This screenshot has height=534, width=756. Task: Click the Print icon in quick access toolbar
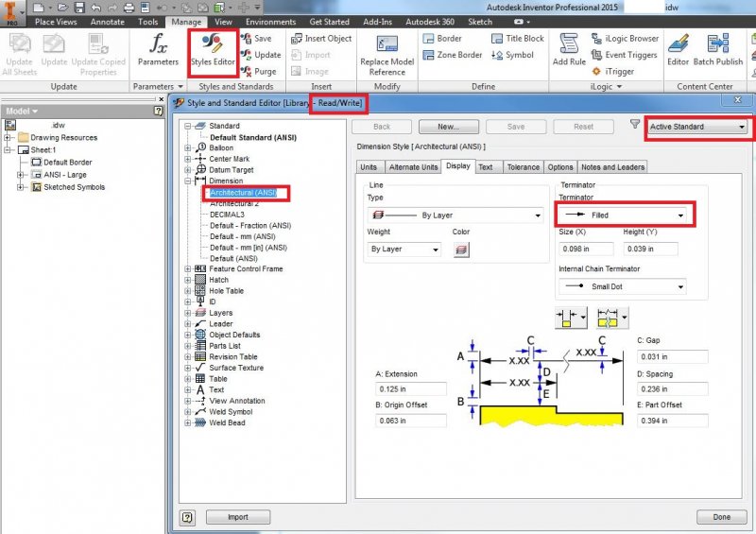pyautogui.click(x=129, y=8)
